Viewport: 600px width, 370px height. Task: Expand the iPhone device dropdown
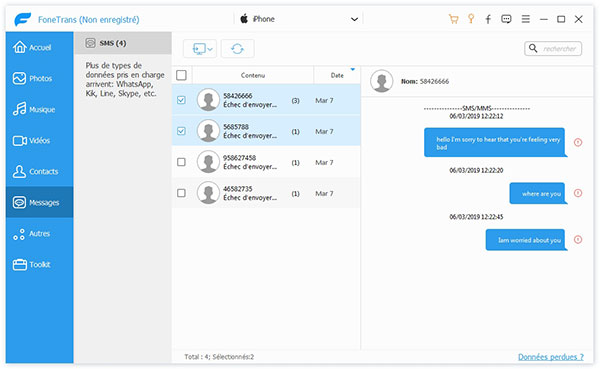click(x=354, y=19)
